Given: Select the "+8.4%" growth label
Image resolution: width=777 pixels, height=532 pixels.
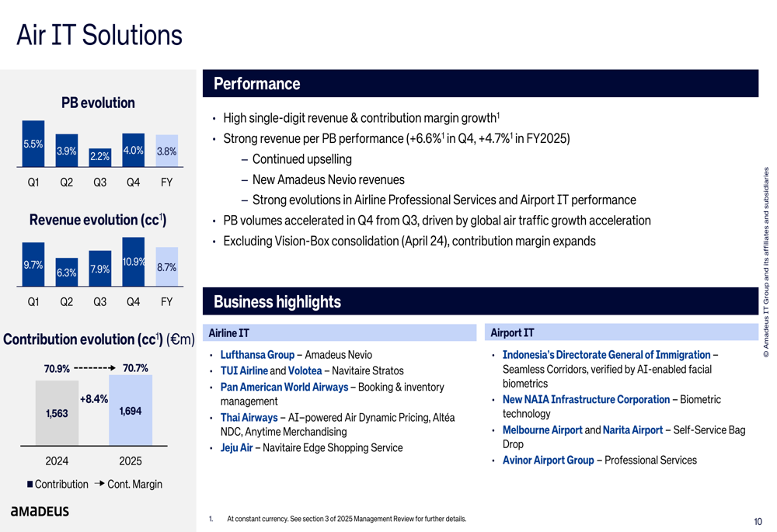Looking at the screenshot, I should (x=94, y=398).
